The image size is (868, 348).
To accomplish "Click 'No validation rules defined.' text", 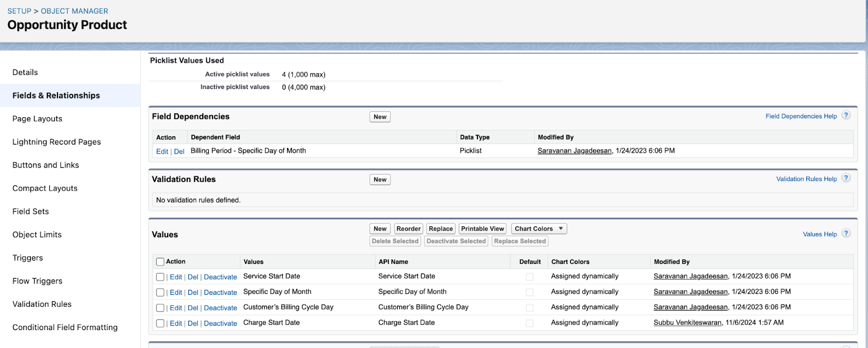I will pos(199,200).
